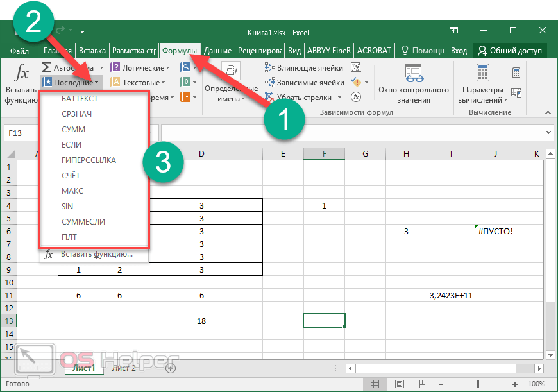Viewport: 558px width, 392px height.
Task: Add a new sheet with plus icon
Action: (171, 368)
